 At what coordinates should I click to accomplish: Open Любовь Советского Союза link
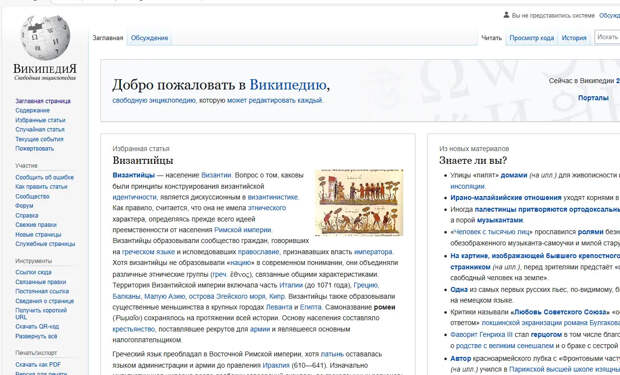(560, 312)
